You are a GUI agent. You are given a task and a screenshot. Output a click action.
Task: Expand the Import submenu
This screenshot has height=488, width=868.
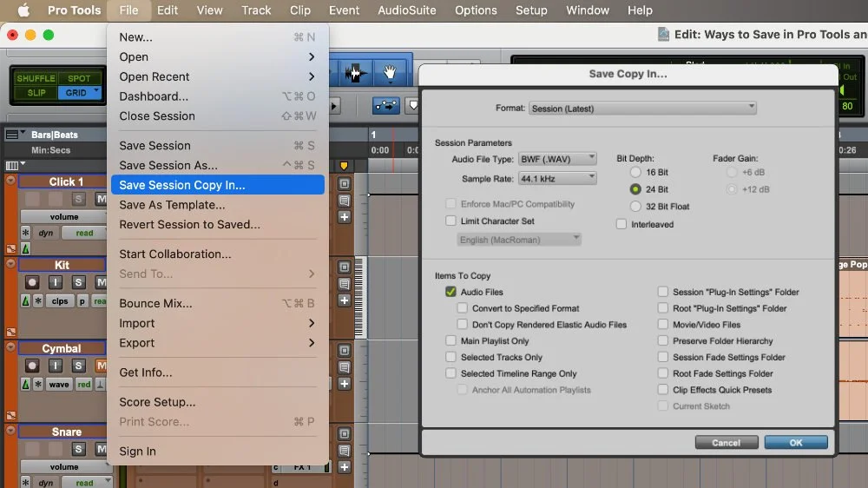(x=217, y=323)
